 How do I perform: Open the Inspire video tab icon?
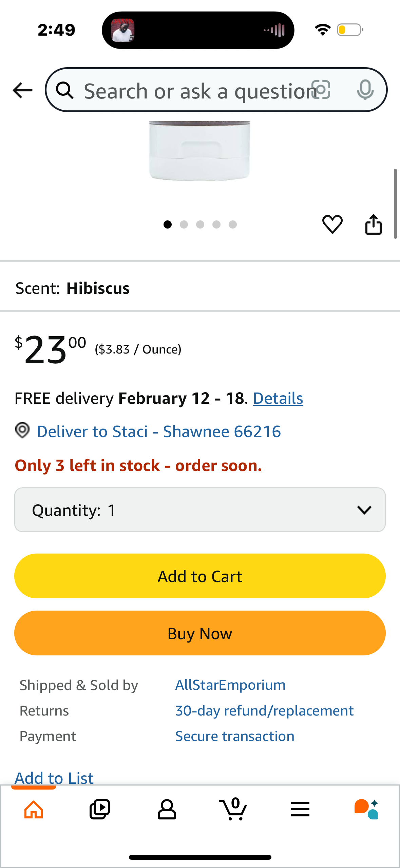(100, 810)
